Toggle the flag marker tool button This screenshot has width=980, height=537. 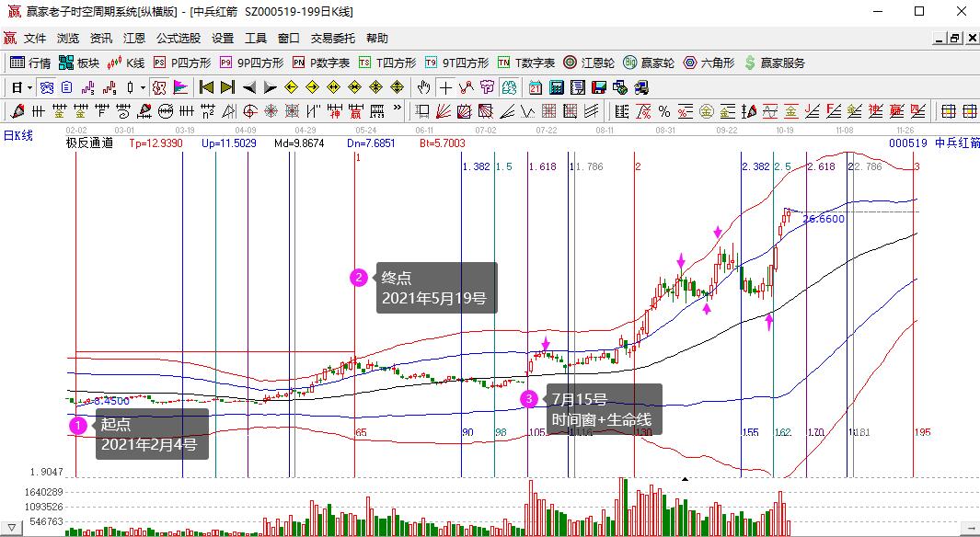[180, 87]
